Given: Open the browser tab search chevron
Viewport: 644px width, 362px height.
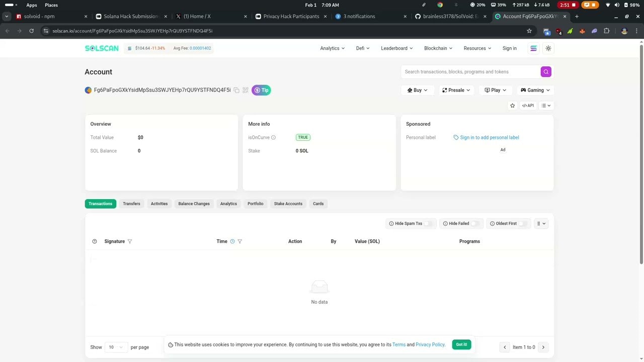Looking at the screenshot, I should [x=7, y=16].
